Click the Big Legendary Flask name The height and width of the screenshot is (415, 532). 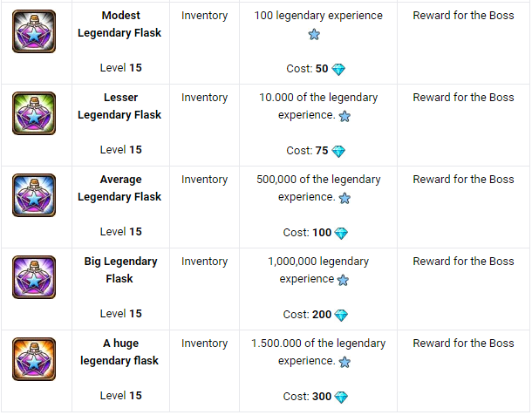pos(120,270)
